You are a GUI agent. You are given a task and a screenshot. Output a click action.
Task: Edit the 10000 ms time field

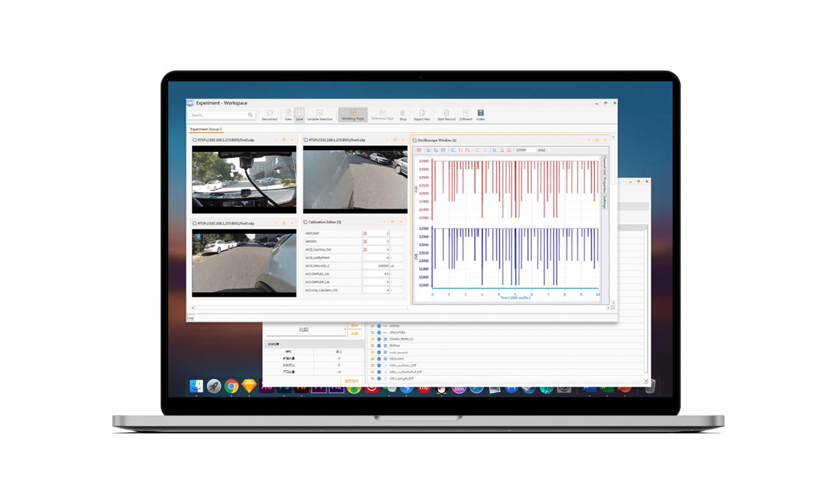click(525, 150)
